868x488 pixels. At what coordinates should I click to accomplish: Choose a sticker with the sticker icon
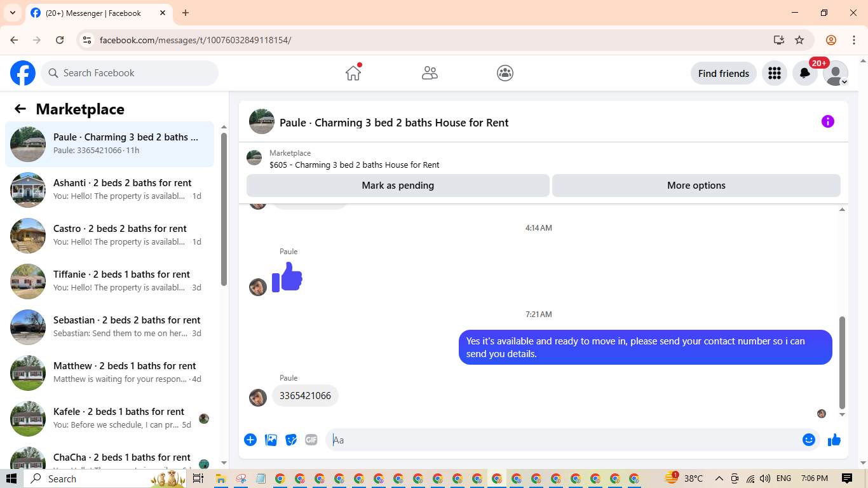coord(291,440)
